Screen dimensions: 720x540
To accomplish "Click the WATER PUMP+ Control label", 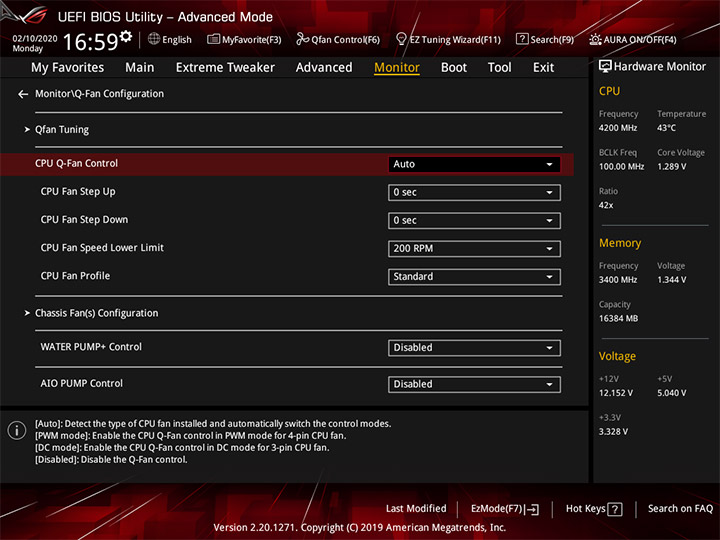I will coord(91,347).
